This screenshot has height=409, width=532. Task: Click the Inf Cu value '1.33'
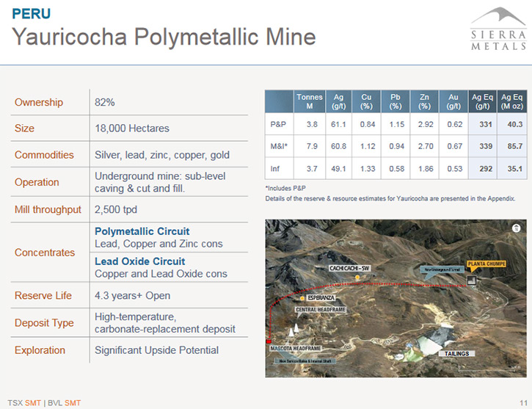click(x=368, y=169)
